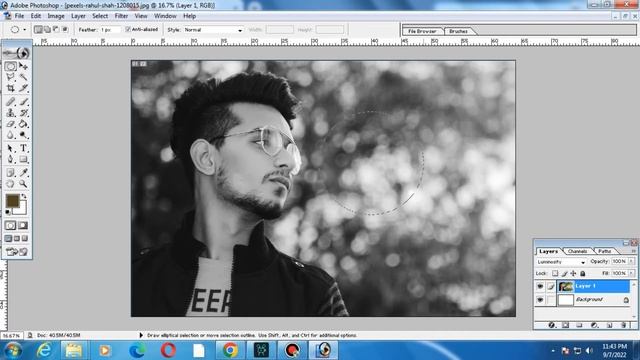Select the Crop tool
The height and width of the screenshot is (360, 640).
11,88
